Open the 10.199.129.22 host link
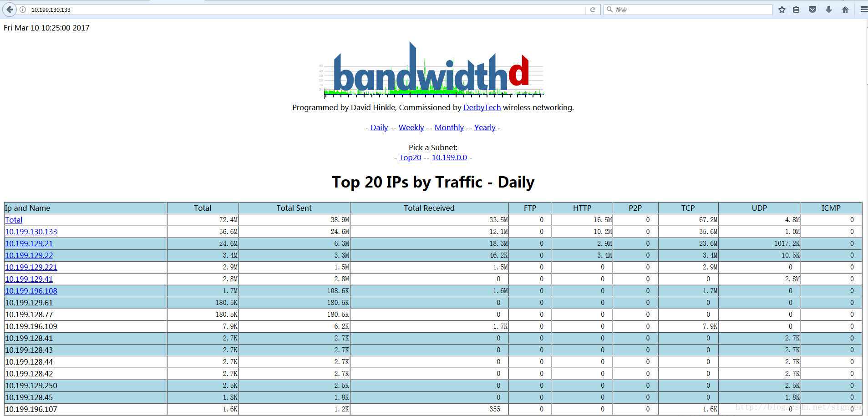Screen dimensions: 868x416 (29, 255)
